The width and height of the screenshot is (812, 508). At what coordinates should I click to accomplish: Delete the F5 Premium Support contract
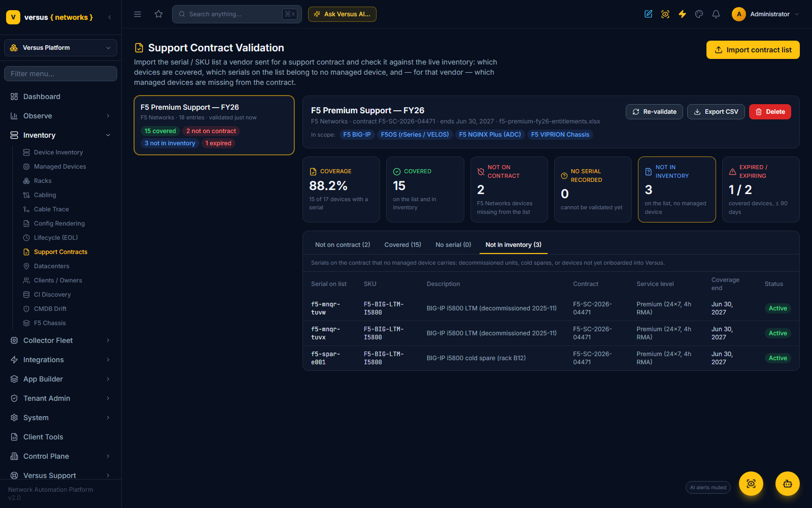770,112
